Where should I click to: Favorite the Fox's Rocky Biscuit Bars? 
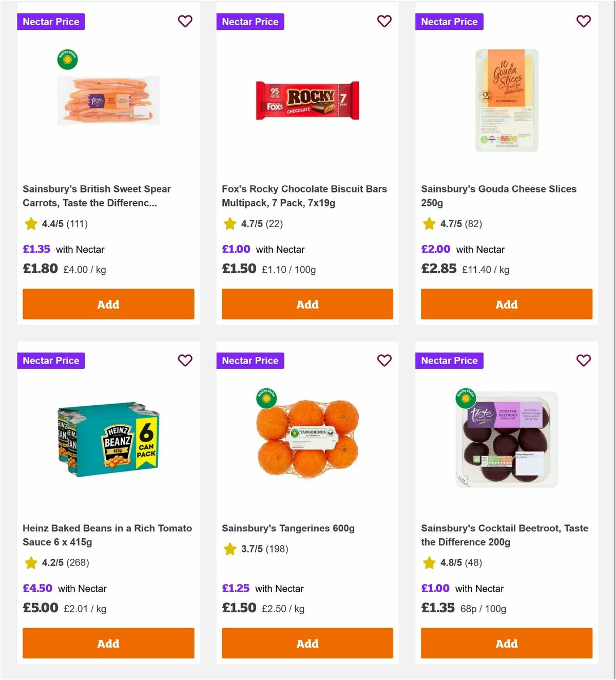pyautogui.click(x=384, y=22)
